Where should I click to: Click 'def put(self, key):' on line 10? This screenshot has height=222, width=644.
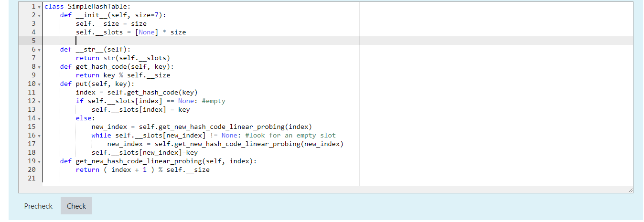97,84
